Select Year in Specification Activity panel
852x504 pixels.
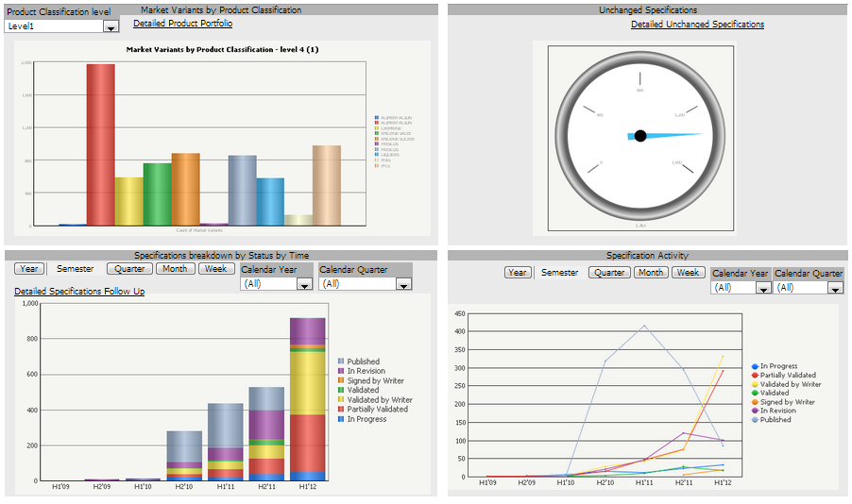518,273
